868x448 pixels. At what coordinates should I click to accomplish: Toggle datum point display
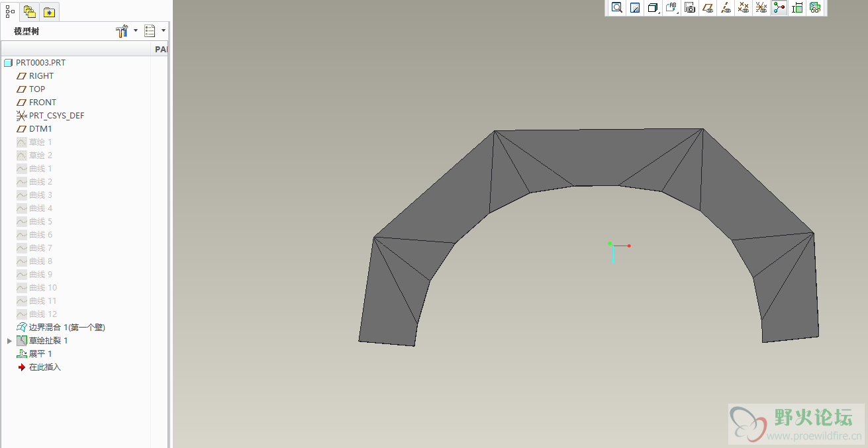point(744,8)
